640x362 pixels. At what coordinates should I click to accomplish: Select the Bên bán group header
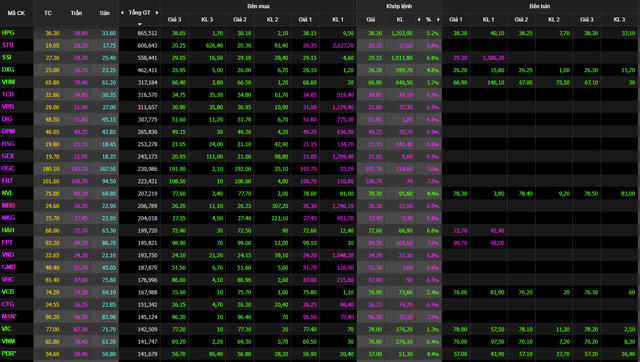540,6
